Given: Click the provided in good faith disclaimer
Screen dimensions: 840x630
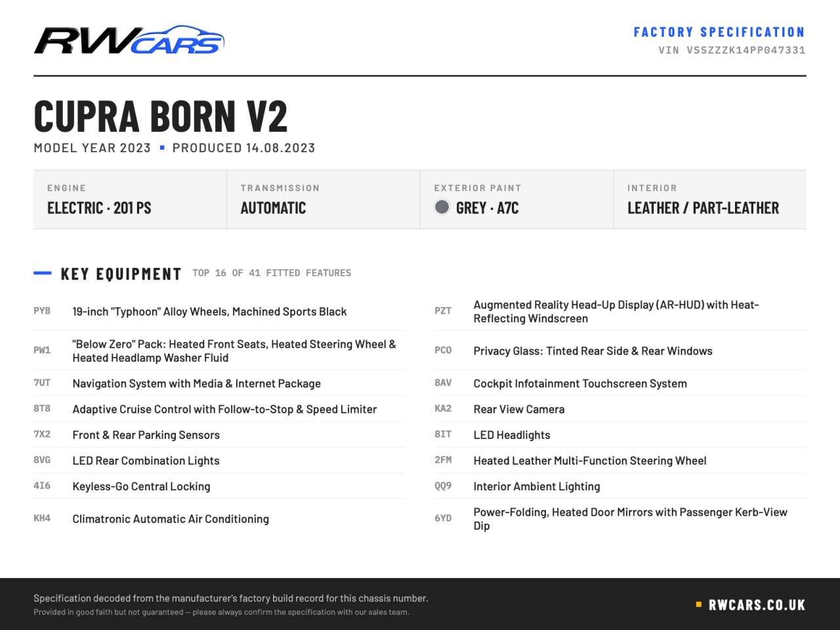Looking at the screenshot, I should (x=221, y=612).
